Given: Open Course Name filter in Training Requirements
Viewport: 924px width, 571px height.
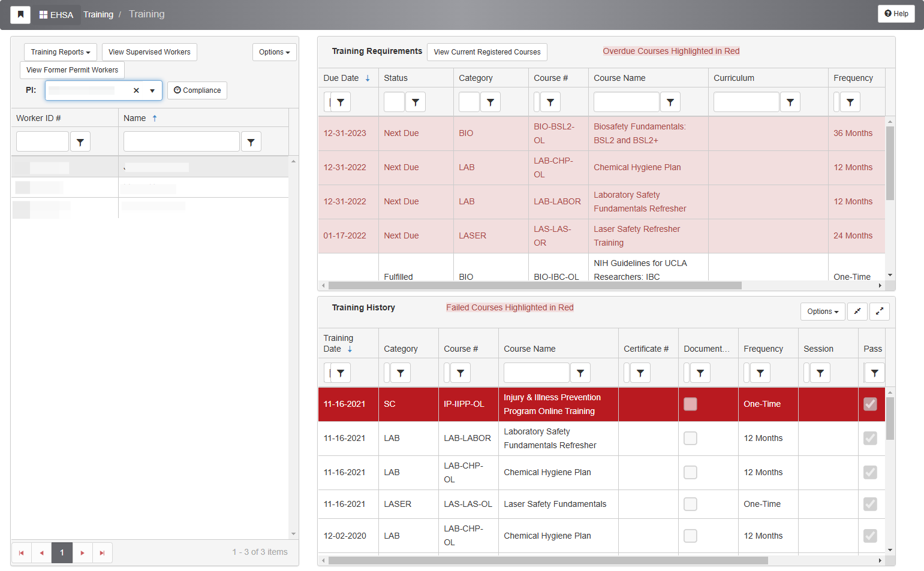Looking at the screenshot, I should coord(670,102).
